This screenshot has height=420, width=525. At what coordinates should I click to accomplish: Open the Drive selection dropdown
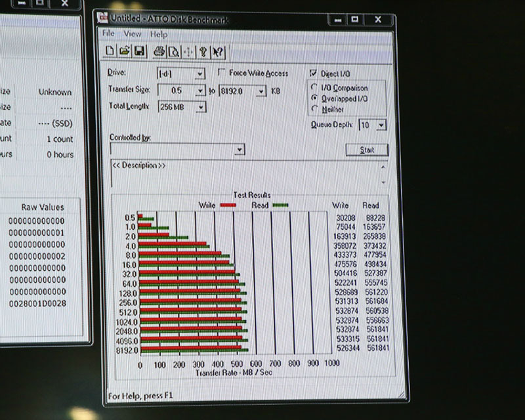tap(199, 73)
